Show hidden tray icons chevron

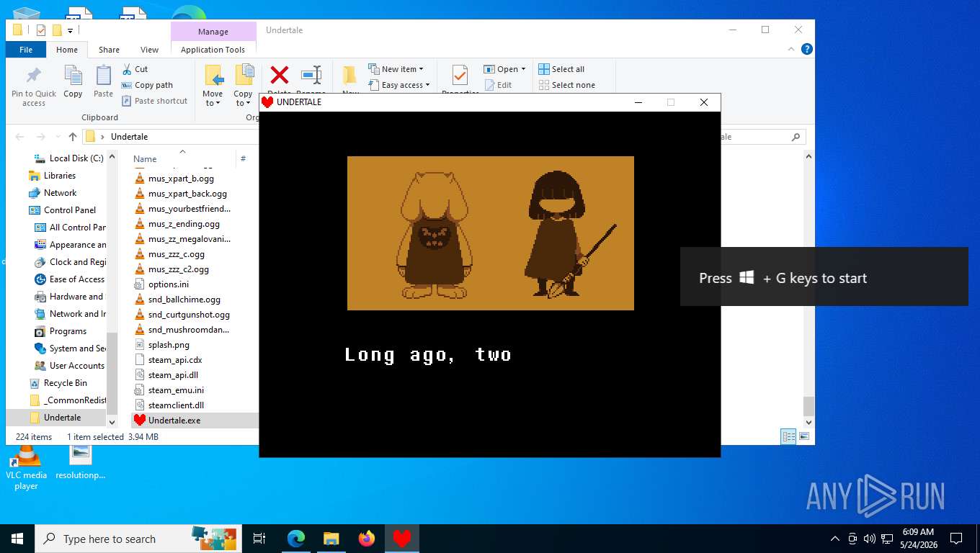tap(835, 539)
